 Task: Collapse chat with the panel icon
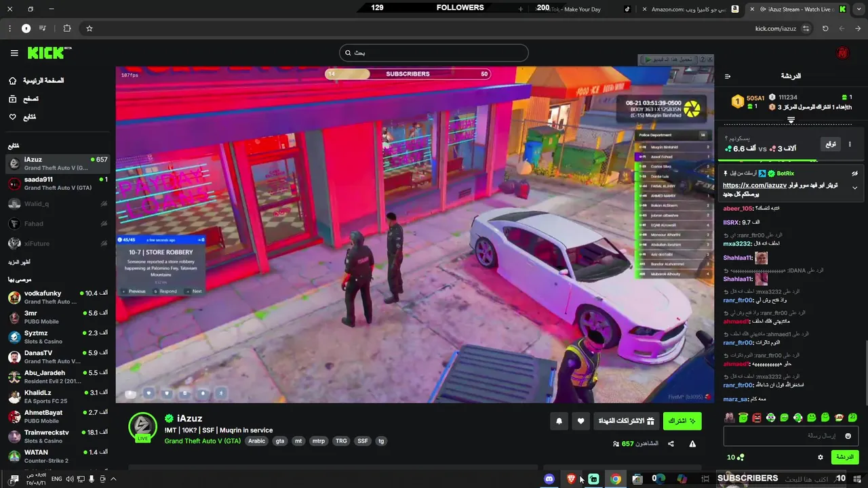tap(728, 77)
